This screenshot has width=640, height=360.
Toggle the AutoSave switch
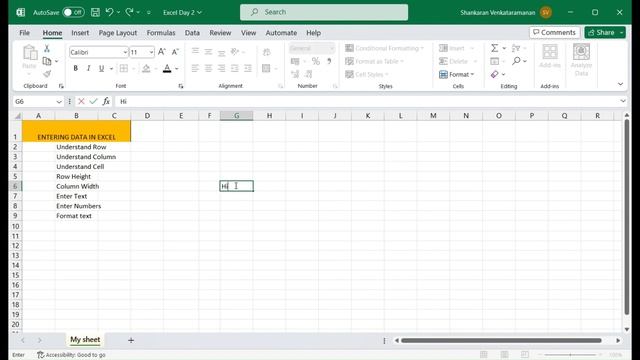click(x=73, y=12)
